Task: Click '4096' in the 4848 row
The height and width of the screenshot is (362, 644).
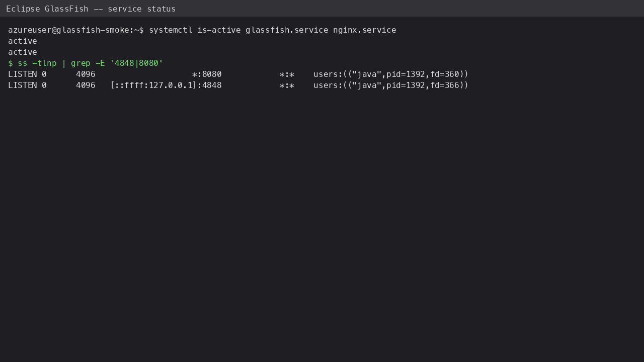Action: (x=86, y=85)
